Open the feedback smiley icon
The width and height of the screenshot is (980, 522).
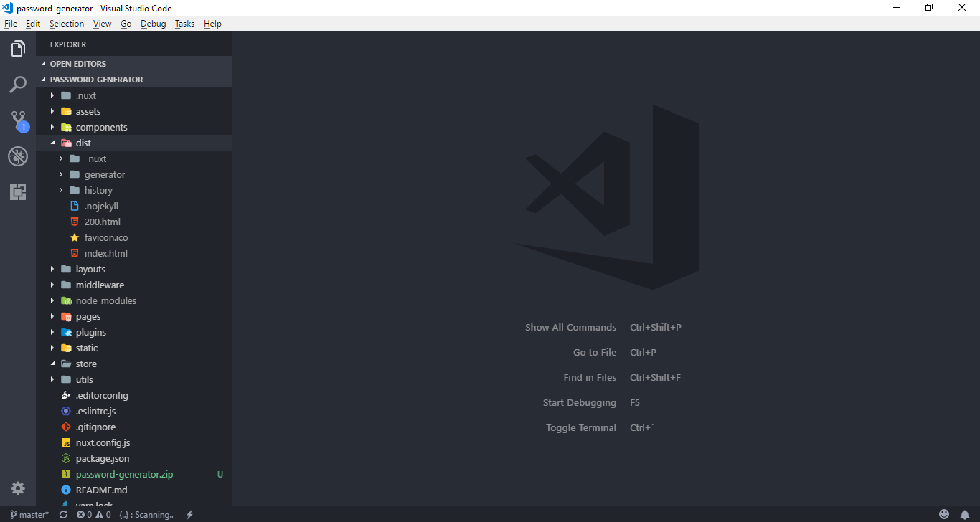(944, 515)
